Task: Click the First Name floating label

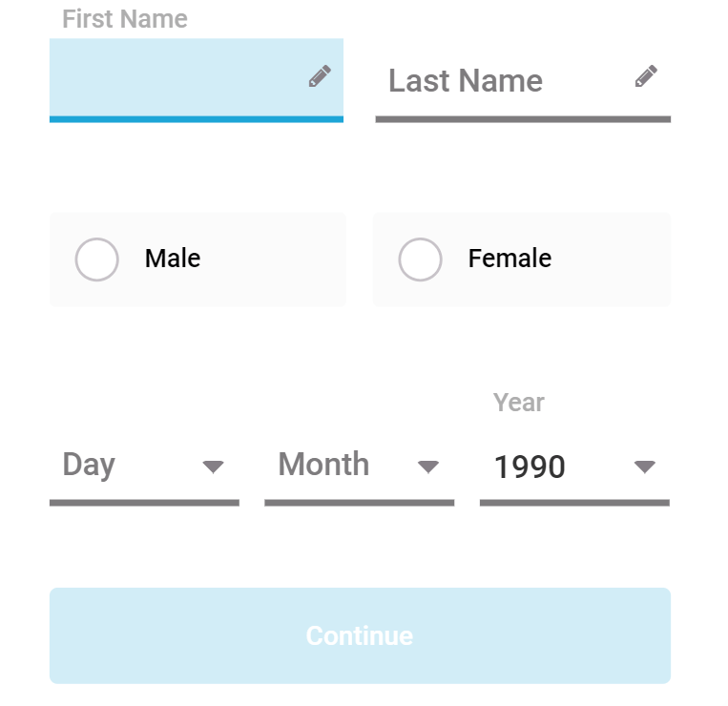Action: (x=125, y=19)
